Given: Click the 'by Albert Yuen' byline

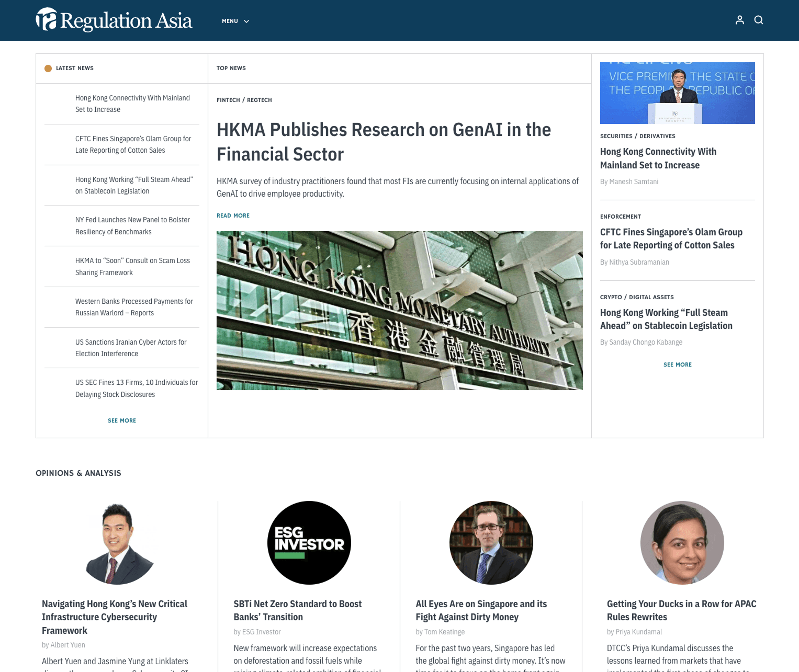Looking at the screenshot, I should coord(63,645).
